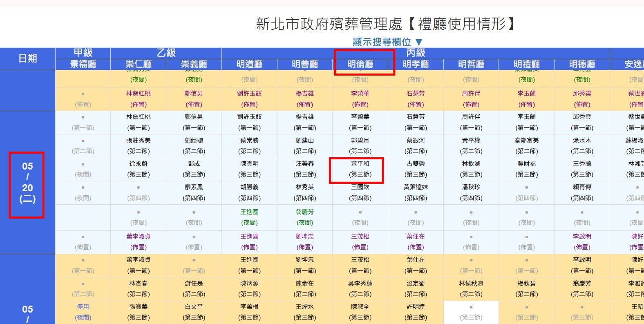Viewport: 644px width, 324px height.
Task: Open 李榮華 (第一節) booking in 明倫廳
Action: [360, 122]
